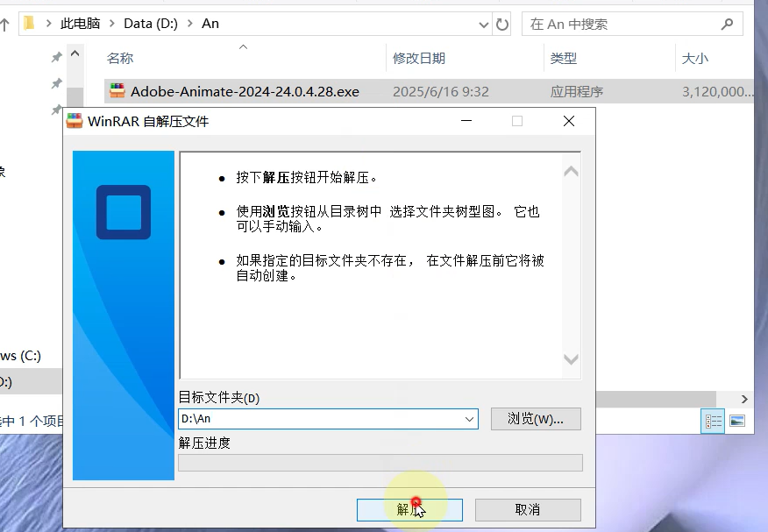Sort files by 名称 column header

[120, 59]
